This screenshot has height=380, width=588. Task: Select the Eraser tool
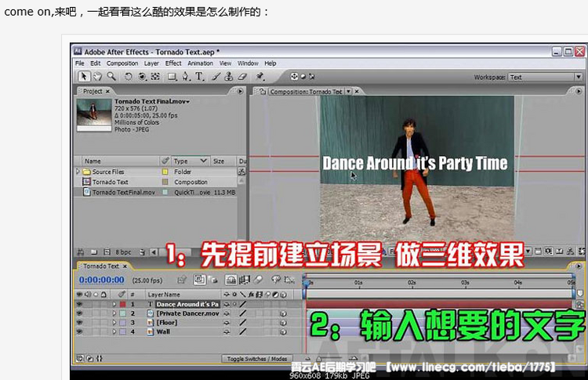pyautogui.click(x=242, y=77)
